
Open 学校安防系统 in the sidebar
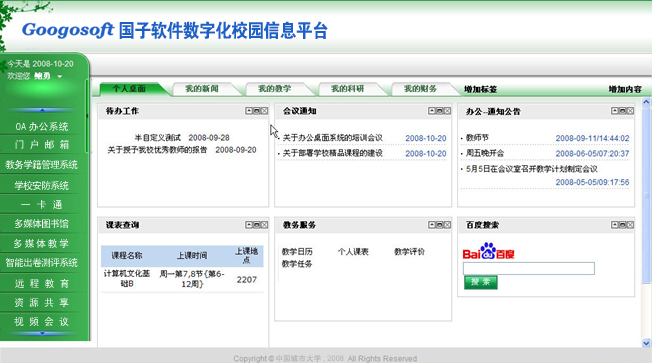click(42, 185)
